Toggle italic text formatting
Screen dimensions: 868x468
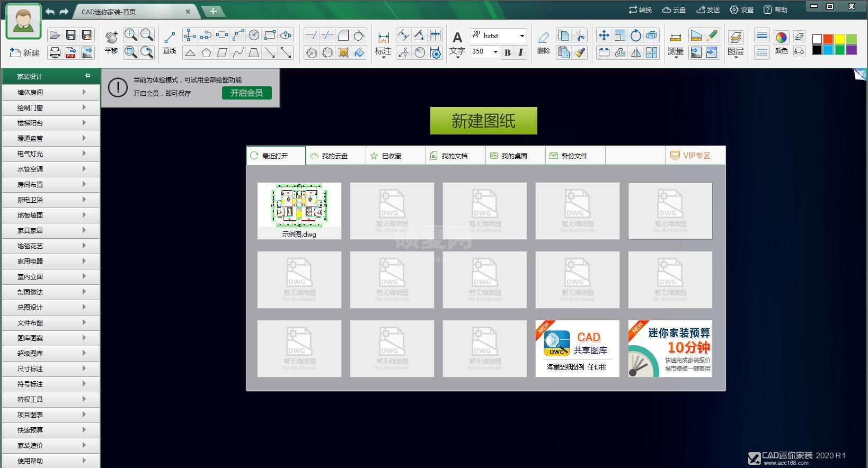(x=520, y=52)
